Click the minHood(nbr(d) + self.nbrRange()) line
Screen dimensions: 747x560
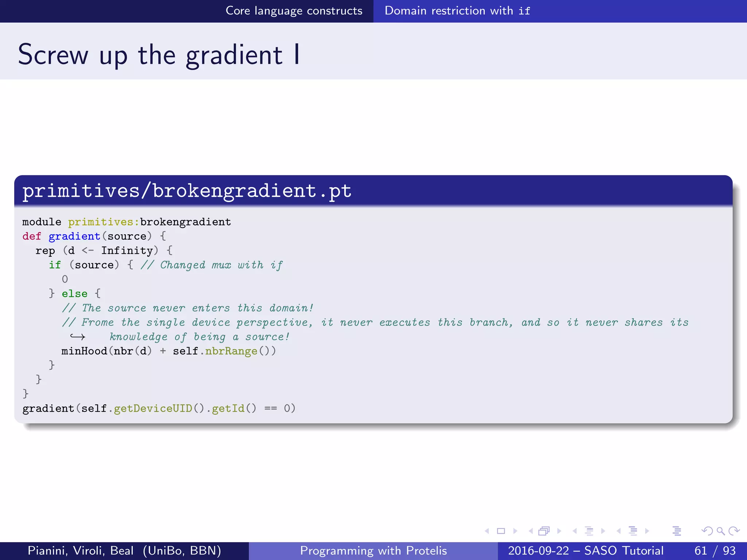[x=169, y=351]
